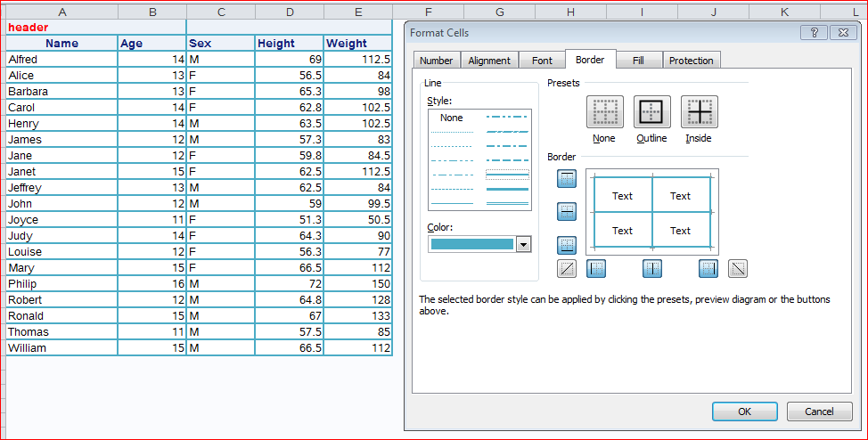This screenshot has height=440, width=868.
Task: Toggle the right border button
Action: point(708,268)
